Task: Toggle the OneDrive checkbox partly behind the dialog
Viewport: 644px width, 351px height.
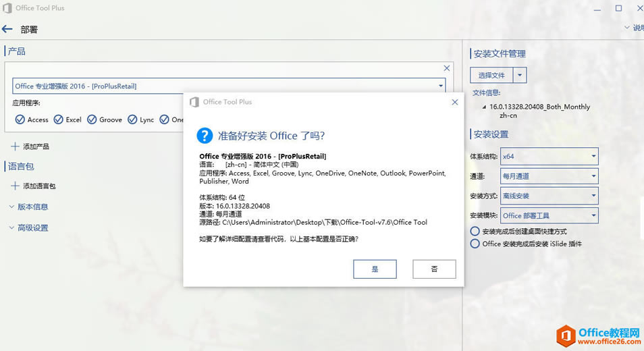Action: [164, 119]
